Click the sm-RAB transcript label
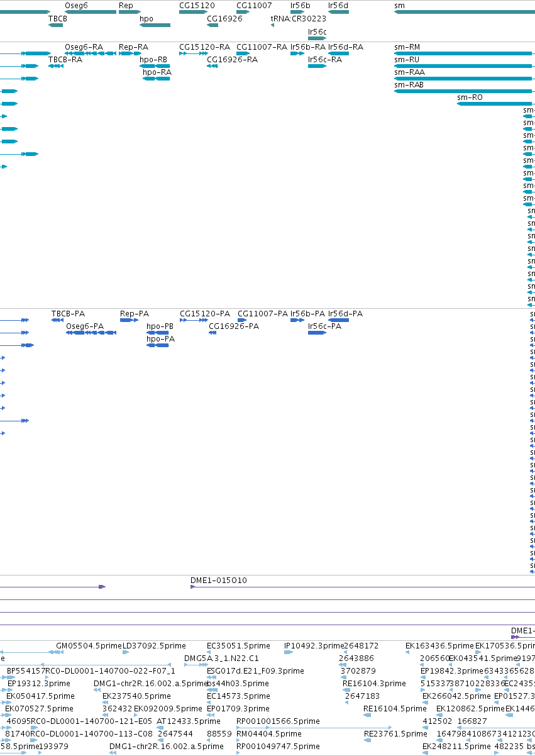The image size is (535, 756). click(x=409, y=85)
